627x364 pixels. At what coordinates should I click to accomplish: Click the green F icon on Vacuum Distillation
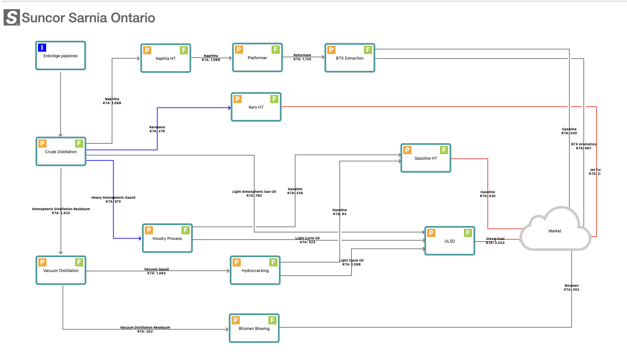[79, 262]
